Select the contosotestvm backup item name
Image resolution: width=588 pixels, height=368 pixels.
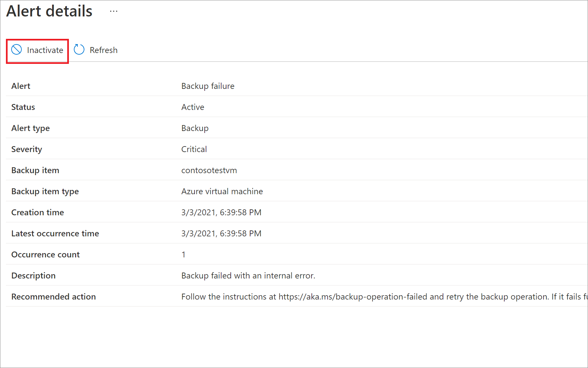click(209, 170)
